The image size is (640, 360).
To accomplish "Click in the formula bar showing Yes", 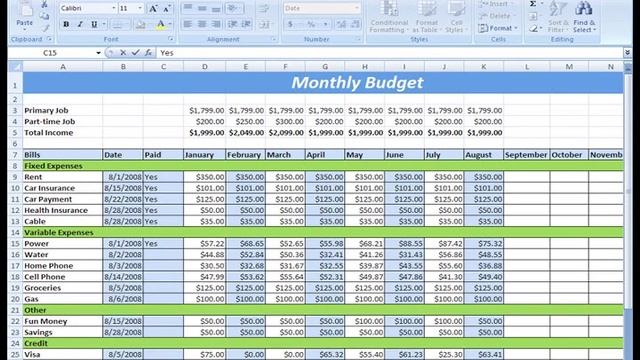I will pyautogui.click(x=389, y=53).
